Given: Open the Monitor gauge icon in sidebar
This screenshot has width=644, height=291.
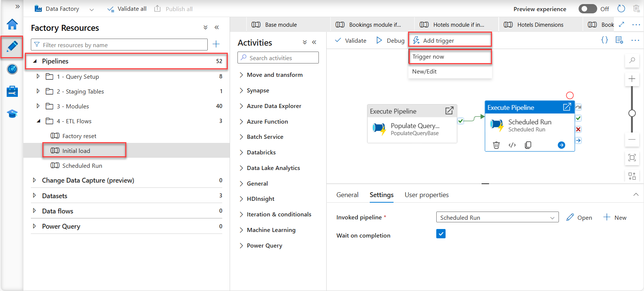Looking at the screenshot, I should point(12,69).
